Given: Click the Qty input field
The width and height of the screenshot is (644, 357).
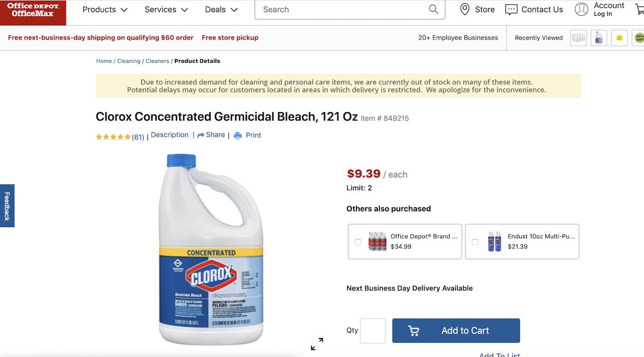Looking at the screenshot, I should coord(373,331).
